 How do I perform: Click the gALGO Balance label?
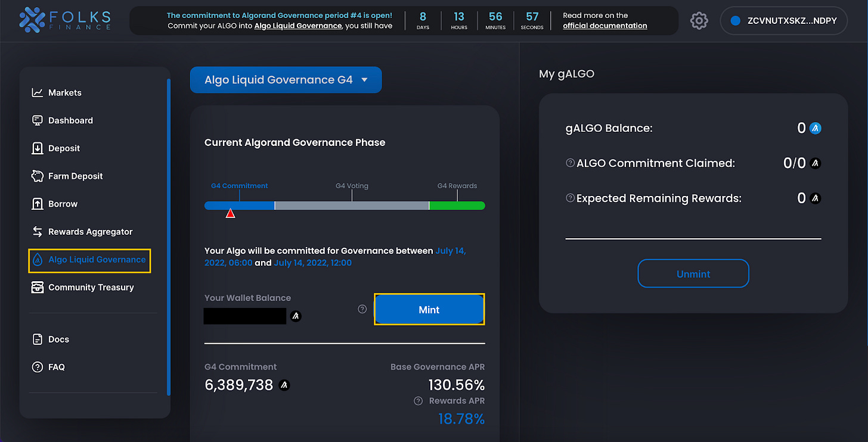pos(609,128)
